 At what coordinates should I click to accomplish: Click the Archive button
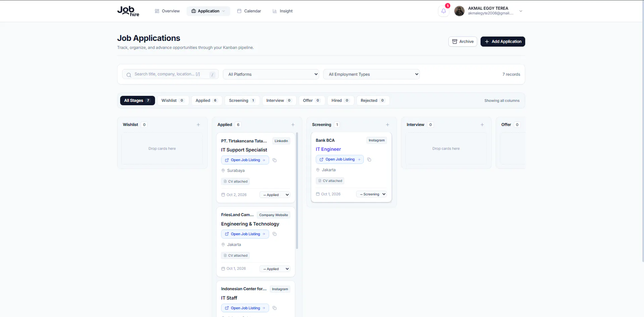[463, 42]
